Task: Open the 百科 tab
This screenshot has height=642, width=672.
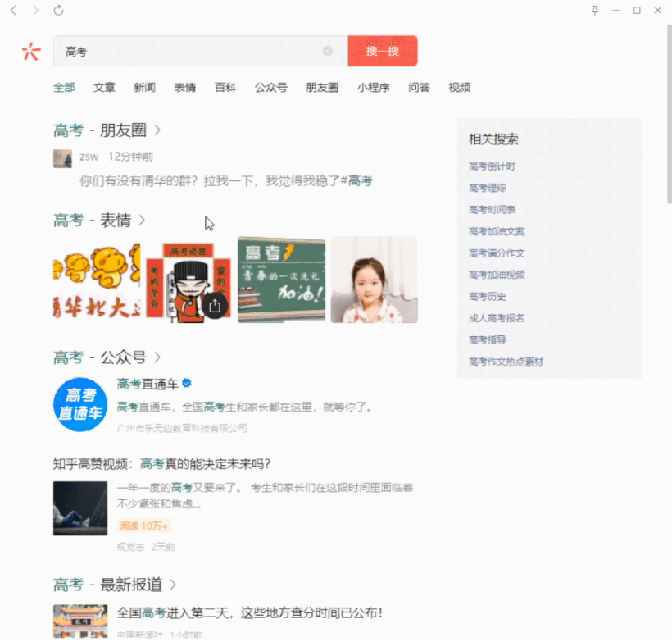Action: tap(225, 88)
